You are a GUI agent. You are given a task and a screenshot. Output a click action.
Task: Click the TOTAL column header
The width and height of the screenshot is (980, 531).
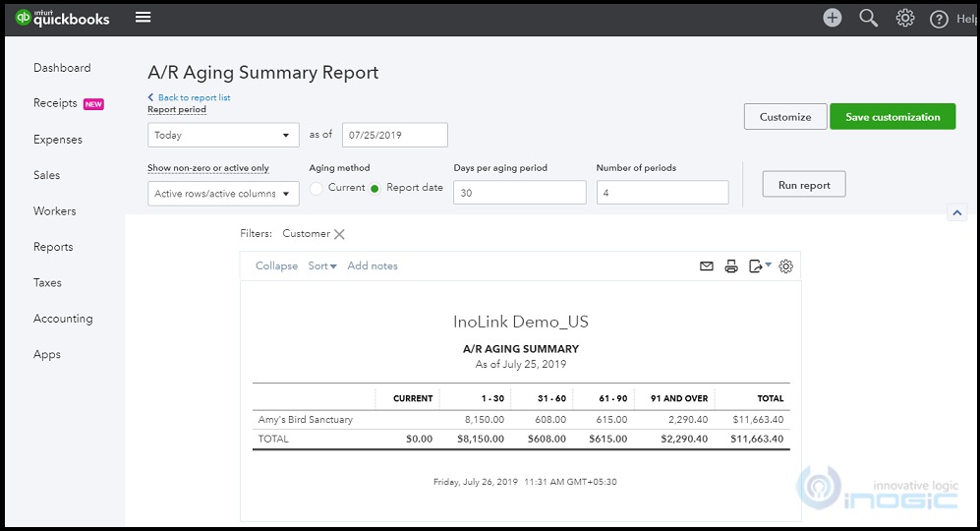770,398
